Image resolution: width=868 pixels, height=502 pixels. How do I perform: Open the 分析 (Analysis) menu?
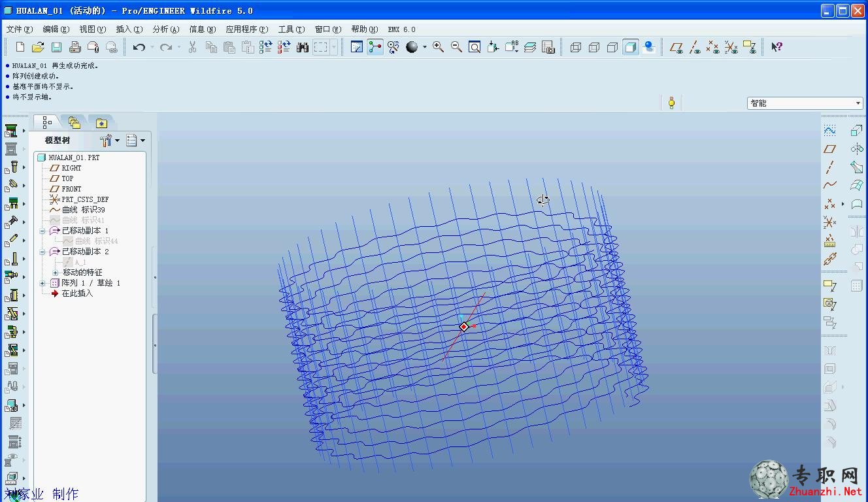pyautogui.click(x=165, y=29)
